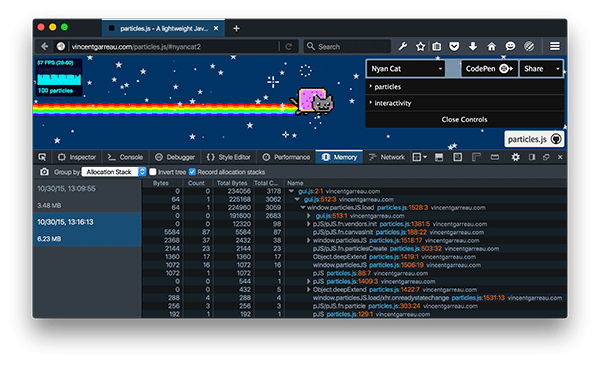Close the developer tools panel
The height and width of the screenshot is (365, 600).
[x=560, y=157]
